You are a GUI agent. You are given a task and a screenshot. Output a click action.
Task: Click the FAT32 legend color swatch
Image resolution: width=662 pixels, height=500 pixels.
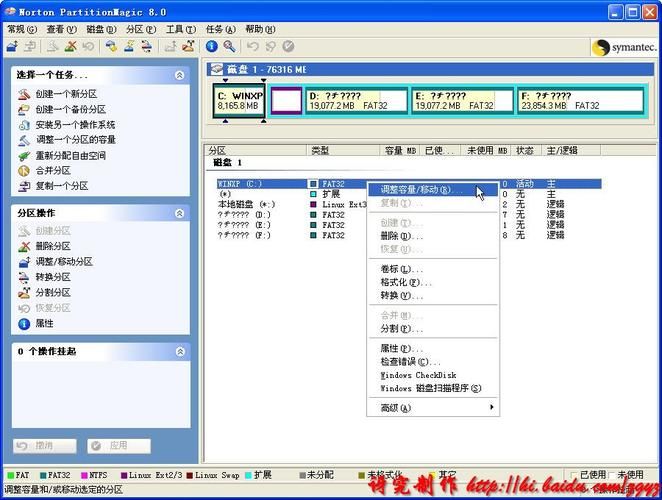click(43, 476)
